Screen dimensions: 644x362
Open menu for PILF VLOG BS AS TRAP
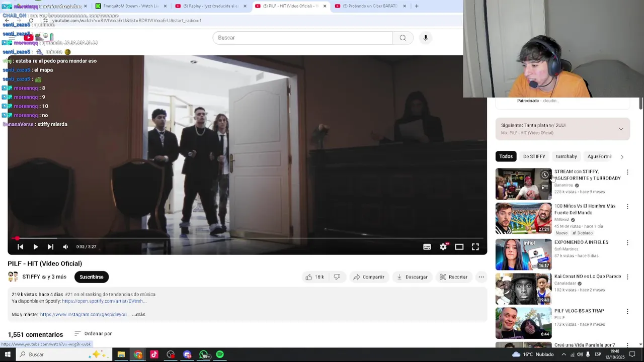[627, 311]
